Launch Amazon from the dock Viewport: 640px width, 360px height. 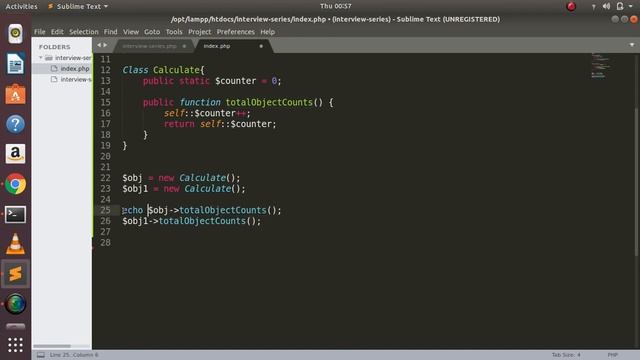point(16,154)
